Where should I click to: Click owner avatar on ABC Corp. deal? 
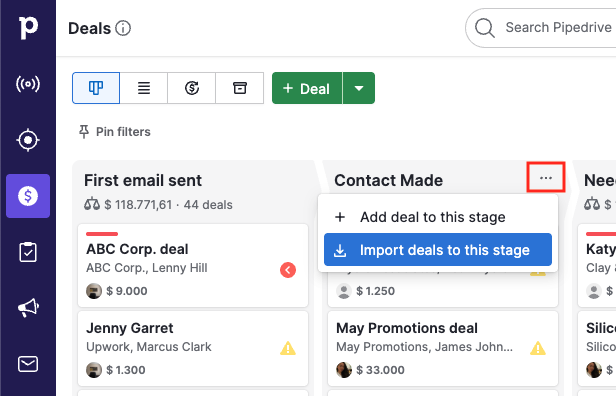94,291
